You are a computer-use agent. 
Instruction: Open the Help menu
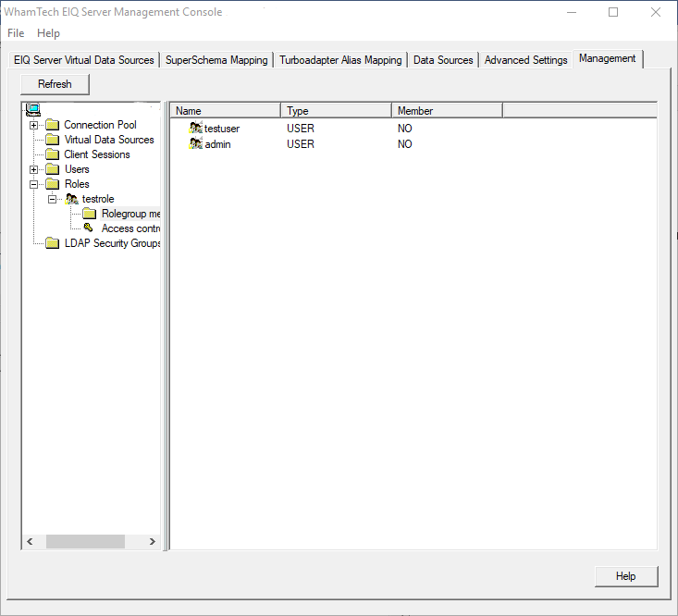click(48, 33)
